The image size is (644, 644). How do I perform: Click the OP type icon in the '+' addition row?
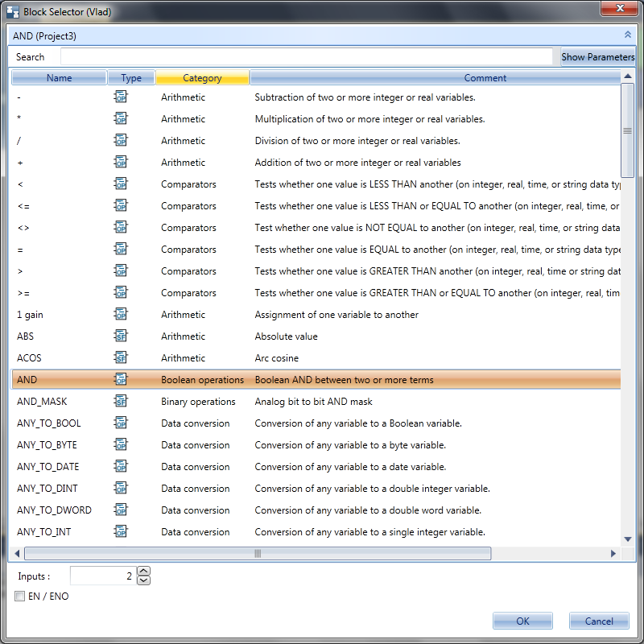[x=121, y=163]
